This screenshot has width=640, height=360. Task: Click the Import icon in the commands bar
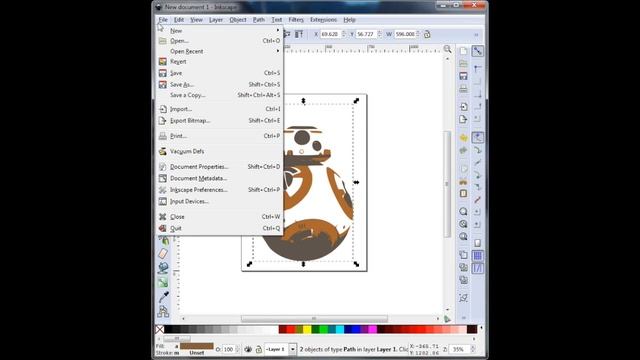click(463, 107)
